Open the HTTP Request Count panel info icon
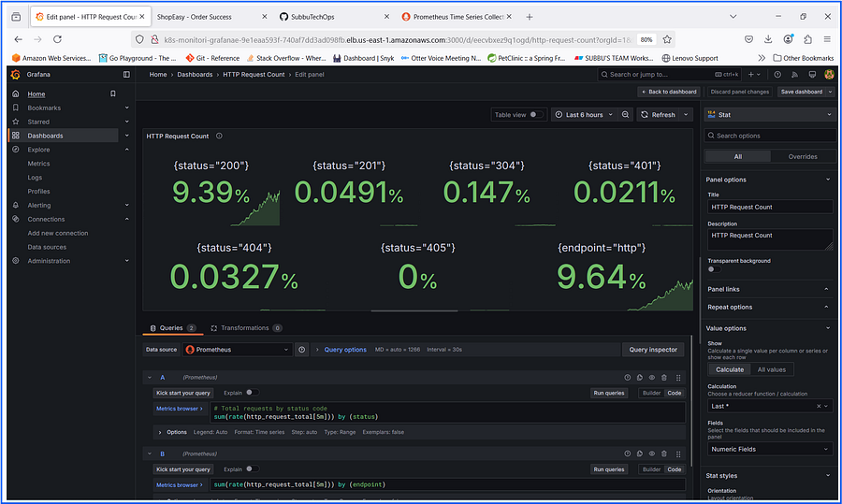 tap(219, 137)
